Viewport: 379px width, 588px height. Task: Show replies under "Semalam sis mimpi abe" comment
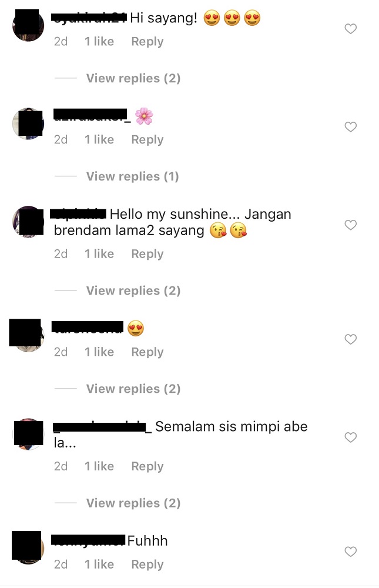click(x=133, y=503)
